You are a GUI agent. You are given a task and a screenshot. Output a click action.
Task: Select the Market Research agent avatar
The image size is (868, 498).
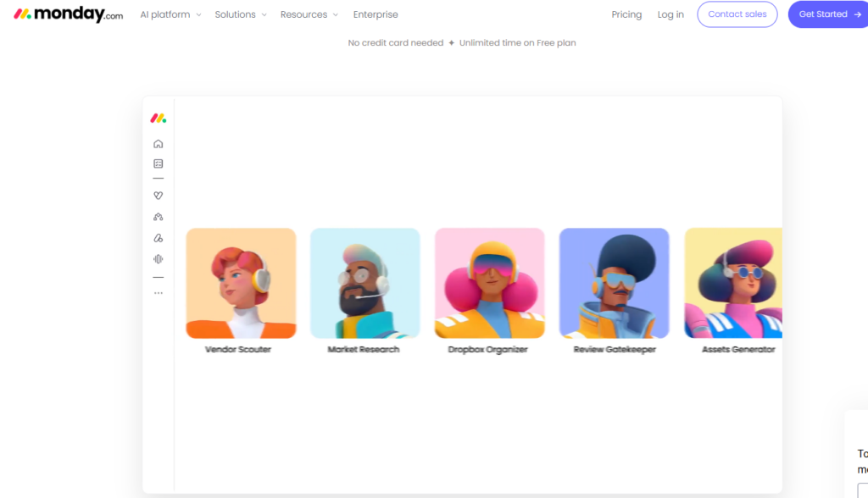pos(365,284)
